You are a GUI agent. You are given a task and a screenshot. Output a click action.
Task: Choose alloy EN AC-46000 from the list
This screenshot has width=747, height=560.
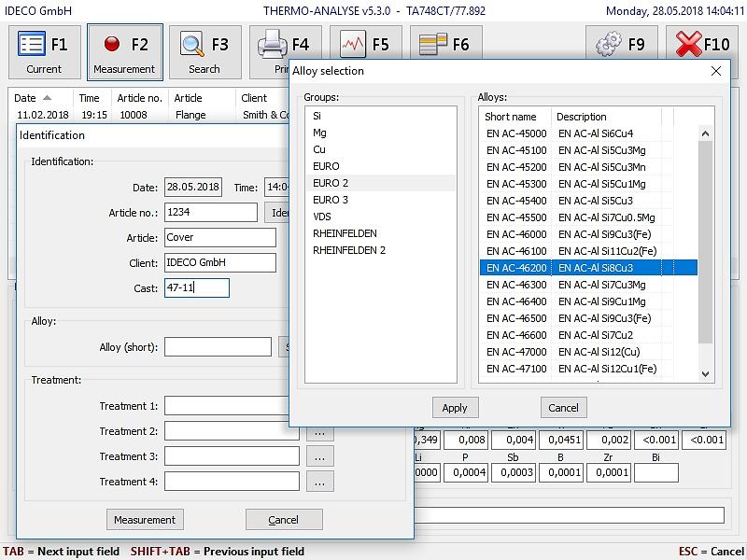click(x=516, y=234)
